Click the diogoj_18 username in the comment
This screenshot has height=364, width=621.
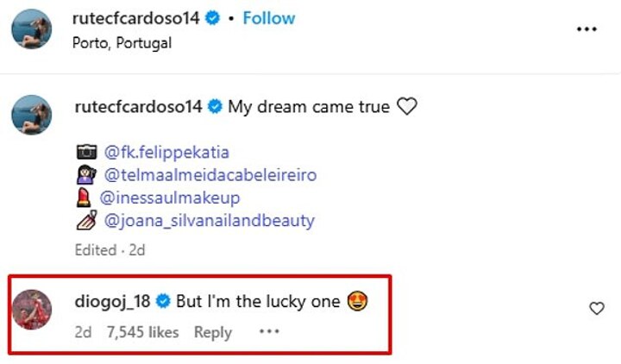click(x=113, y=302)
